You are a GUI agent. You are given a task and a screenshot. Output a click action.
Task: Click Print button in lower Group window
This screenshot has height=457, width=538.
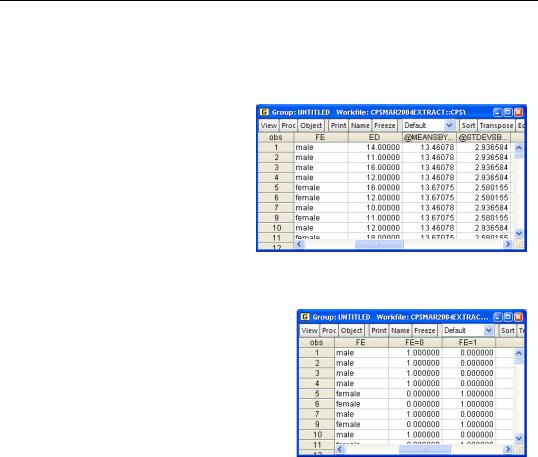(379, 330)
